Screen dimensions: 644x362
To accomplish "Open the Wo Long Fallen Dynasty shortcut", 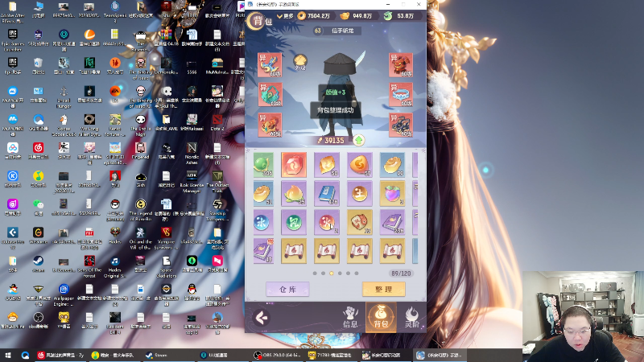I will 89,125.
